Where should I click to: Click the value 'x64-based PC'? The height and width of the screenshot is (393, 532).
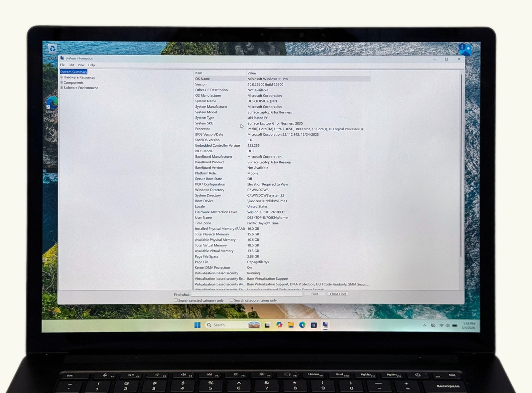click(258, 118)
